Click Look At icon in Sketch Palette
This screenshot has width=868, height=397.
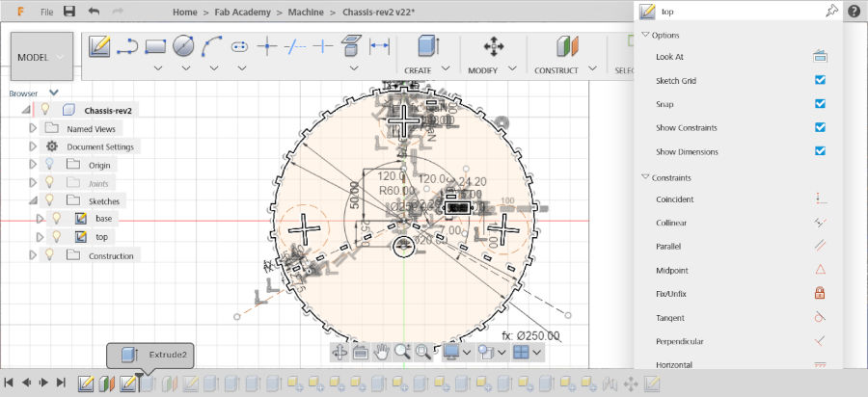coord(820,57)
